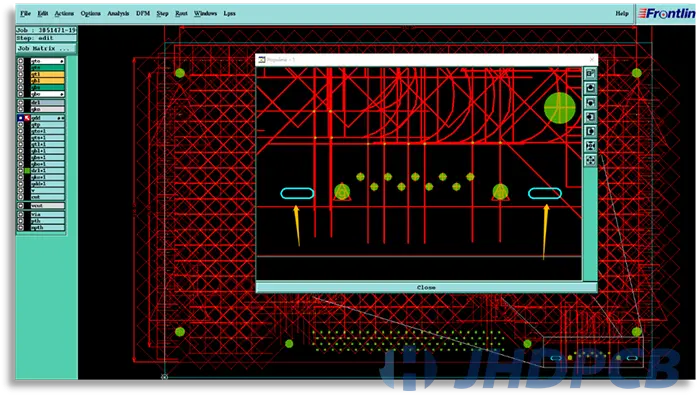Select the orange gbl layer color bar

tap(47, 81)
